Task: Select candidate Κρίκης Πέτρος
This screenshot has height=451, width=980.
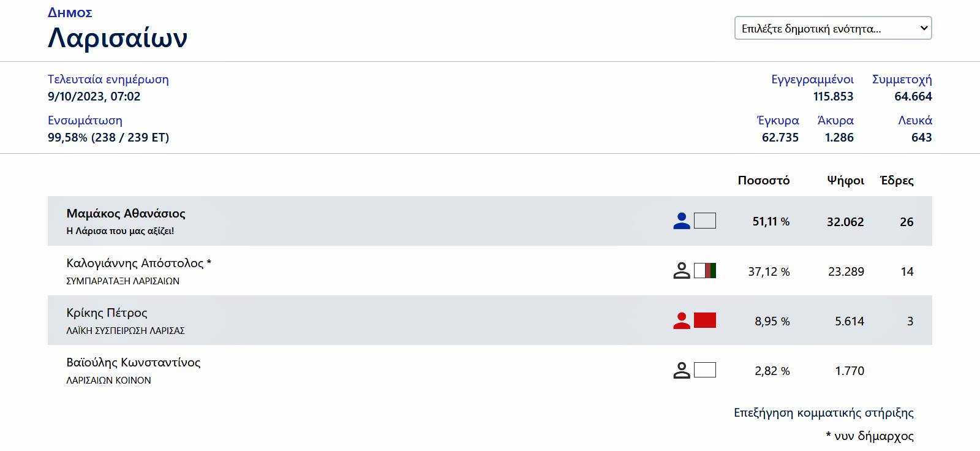Action: pos(107,313)
